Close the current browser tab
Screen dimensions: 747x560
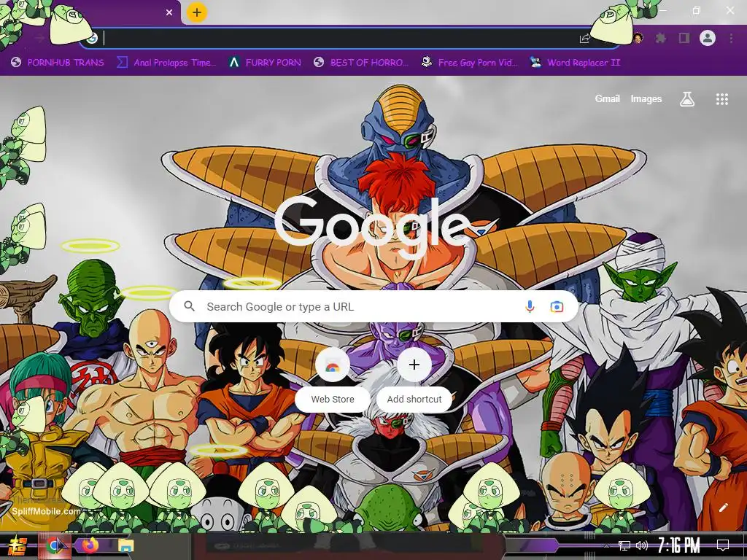coord(169,12)
